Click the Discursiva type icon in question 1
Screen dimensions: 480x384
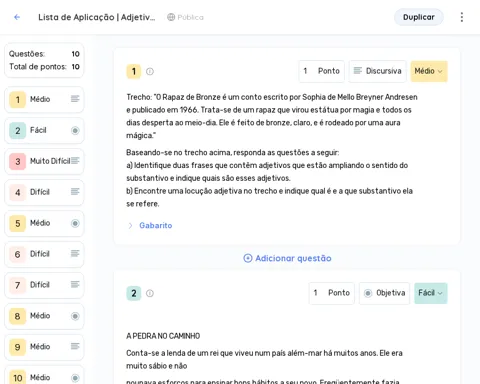[358, 71]
